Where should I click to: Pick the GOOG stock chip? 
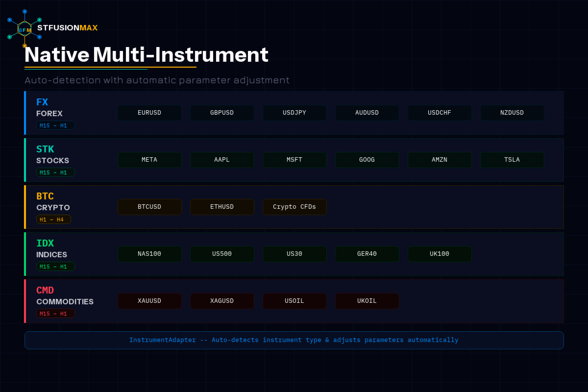(x=367, y=160)
